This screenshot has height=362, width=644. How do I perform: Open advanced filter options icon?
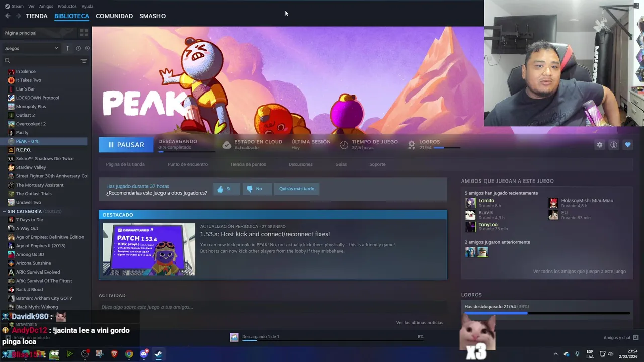coord(84,61)
